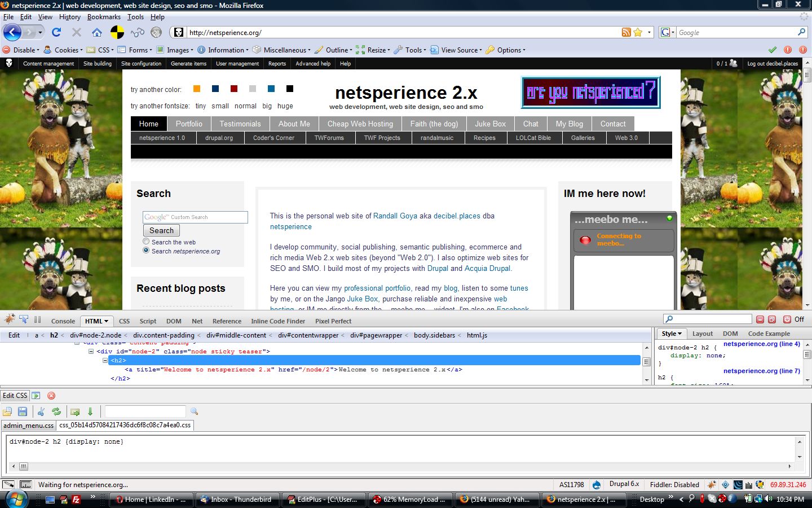Click the red close icon beside Edit CSS

(51, 396)
